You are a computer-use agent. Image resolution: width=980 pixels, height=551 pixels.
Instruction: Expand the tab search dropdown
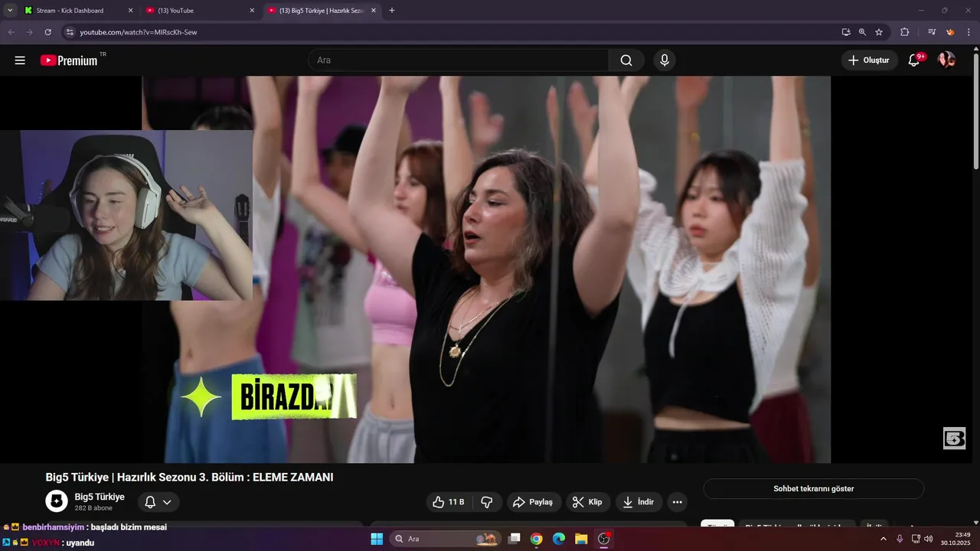tap(10, 11)
